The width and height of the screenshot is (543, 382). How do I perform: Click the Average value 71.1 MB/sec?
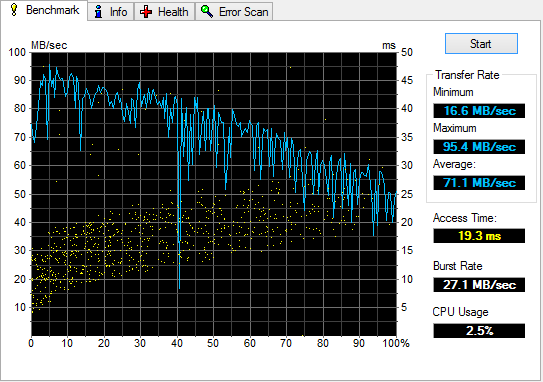point(479,183)
